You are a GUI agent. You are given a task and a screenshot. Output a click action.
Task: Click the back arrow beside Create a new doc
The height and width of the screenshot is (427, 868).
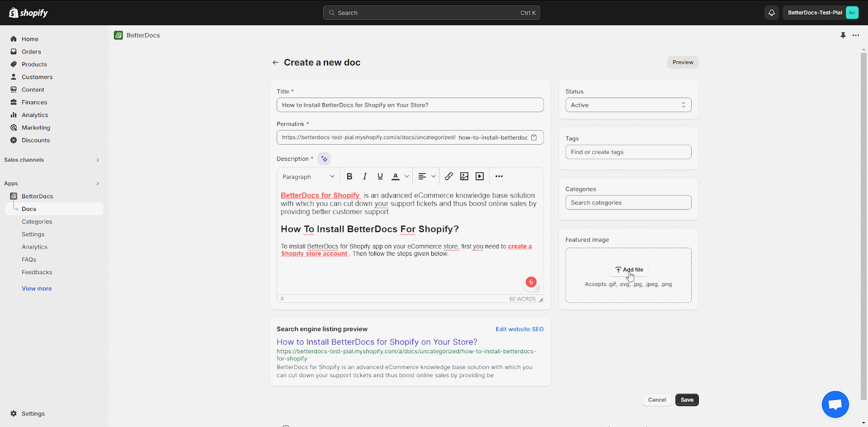[276, 62]
